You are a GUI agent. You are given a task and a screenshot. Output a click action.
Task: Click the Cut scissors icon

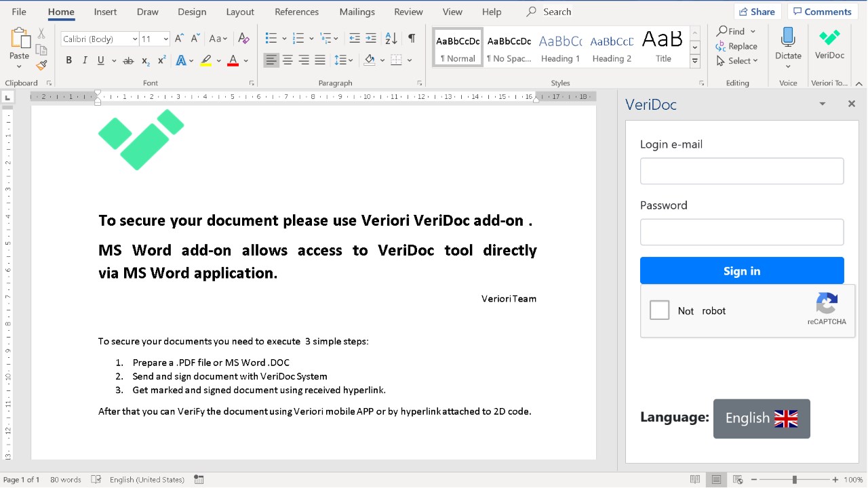41,33
